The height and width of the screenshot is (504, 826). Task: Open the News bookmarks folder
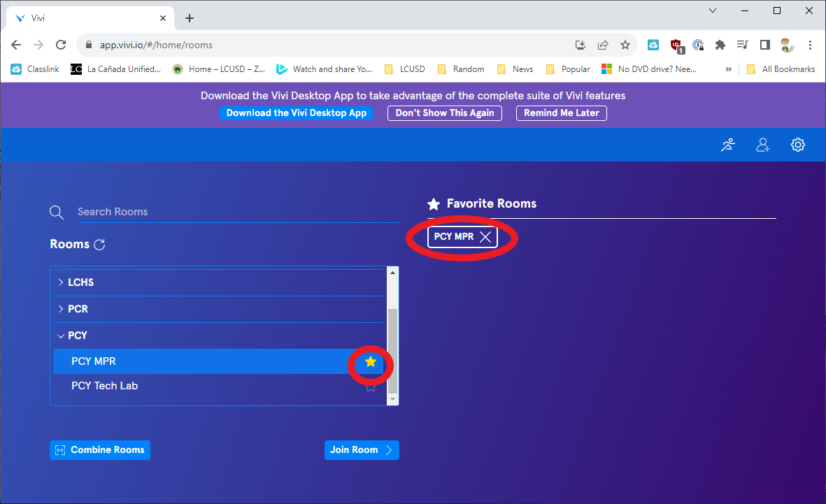pos(515,69)
